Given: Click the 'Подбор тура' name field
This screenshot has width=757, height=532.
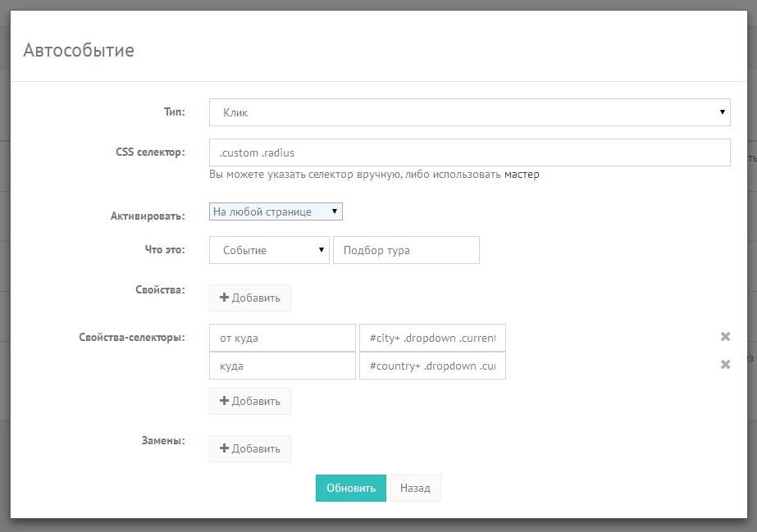Looking at the screenshot, I should (x=406, y=250).
